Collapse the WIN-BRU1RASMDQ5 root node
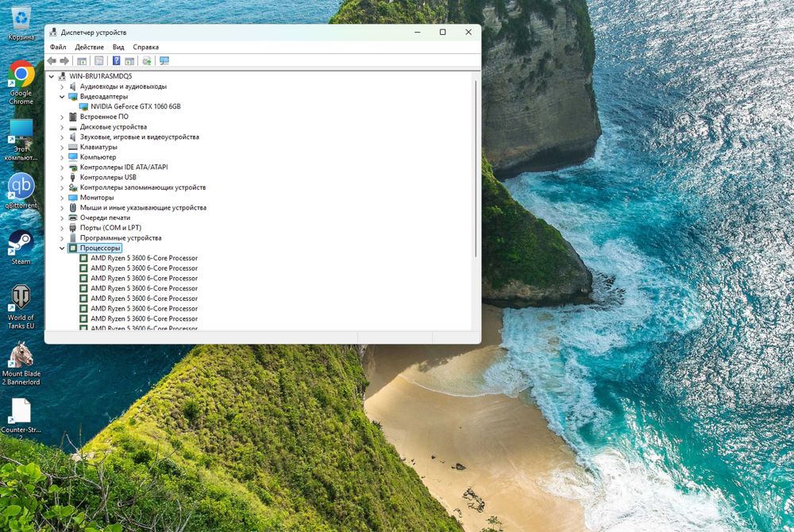The height and width of the screenshot is (532, 794). (x=51, y=76)
